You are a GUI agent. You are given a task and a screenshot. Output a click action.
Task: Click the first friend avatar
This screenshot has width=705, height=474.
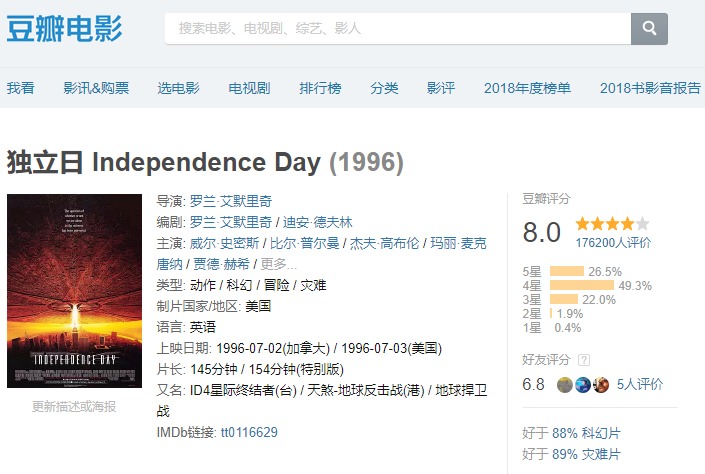(x=565, y=384)
